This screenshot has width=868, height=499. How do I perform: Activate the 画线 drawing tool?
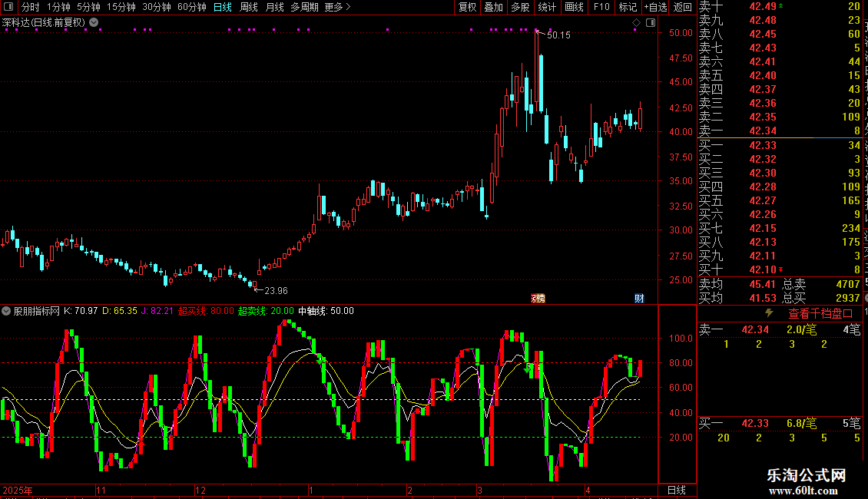pos(574,7)
